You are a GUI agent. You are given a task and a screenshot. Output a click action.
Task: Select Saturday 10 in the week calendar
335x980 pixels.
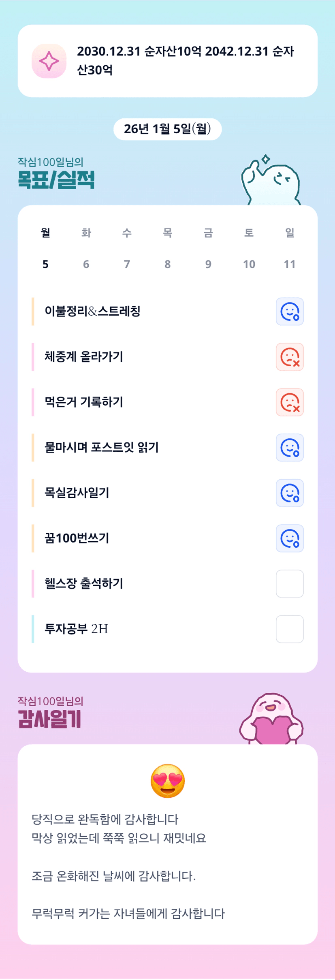(x=249, y=265)
